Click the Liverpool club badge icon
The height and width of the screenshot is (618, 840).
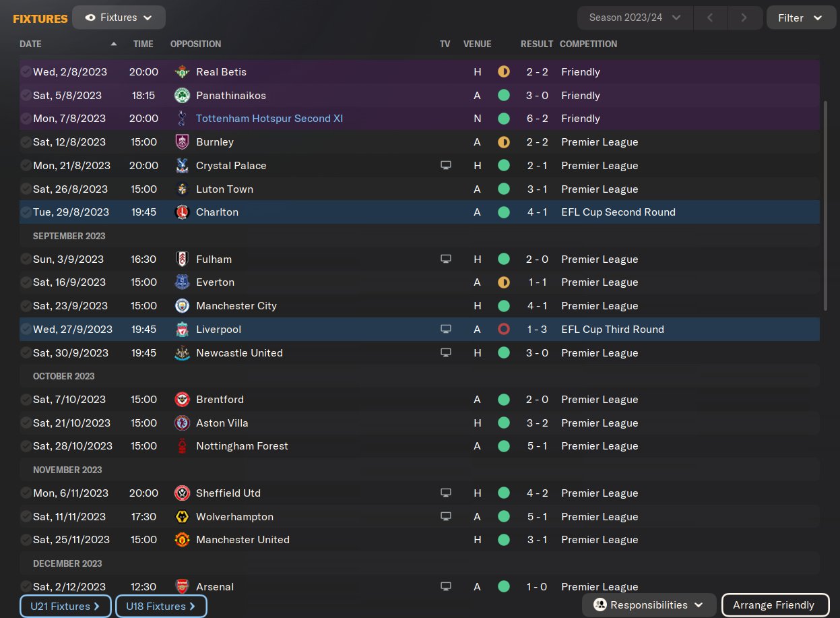tap(182, 330)
